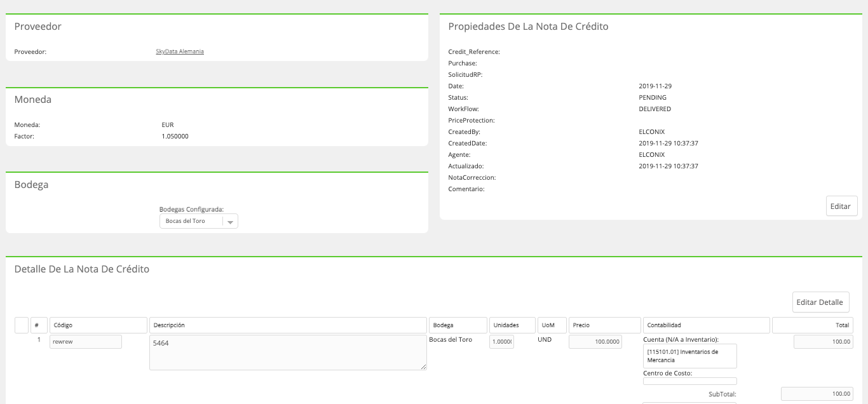Click the Propiedades De La Nota De Crédito heading
The width and height of the screenshot is (868, 404).
[x=529, y=27]
